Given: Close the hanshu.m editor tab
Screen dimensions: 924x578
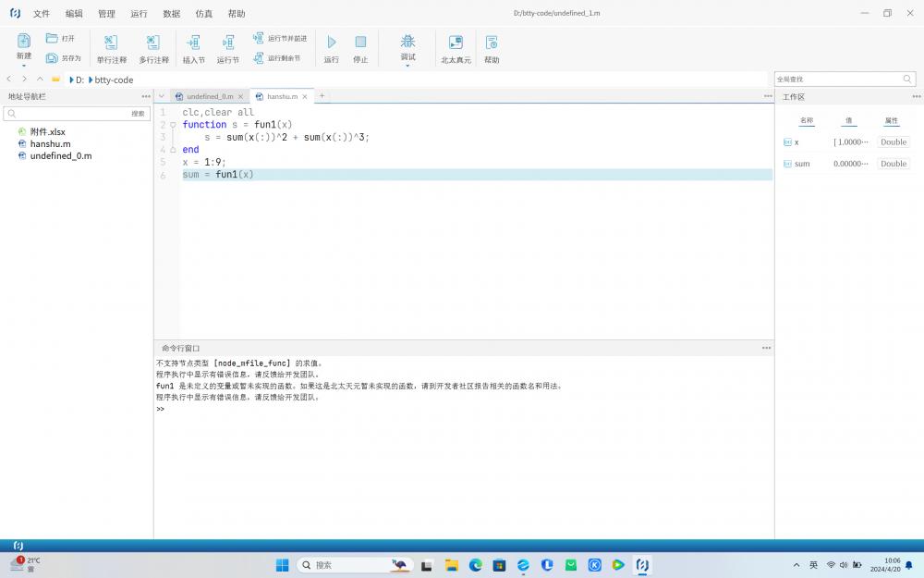Looking at the screenshot, I should pos(305,96).
